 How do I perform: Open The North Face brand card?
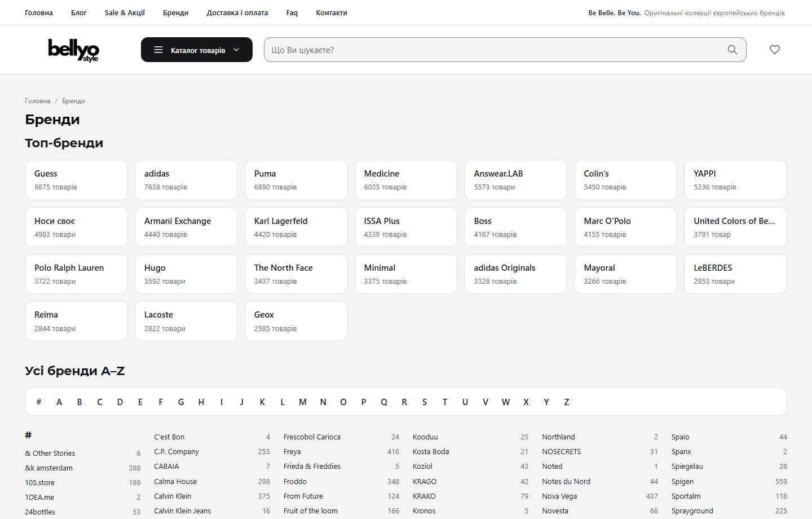tap(296, 274)
